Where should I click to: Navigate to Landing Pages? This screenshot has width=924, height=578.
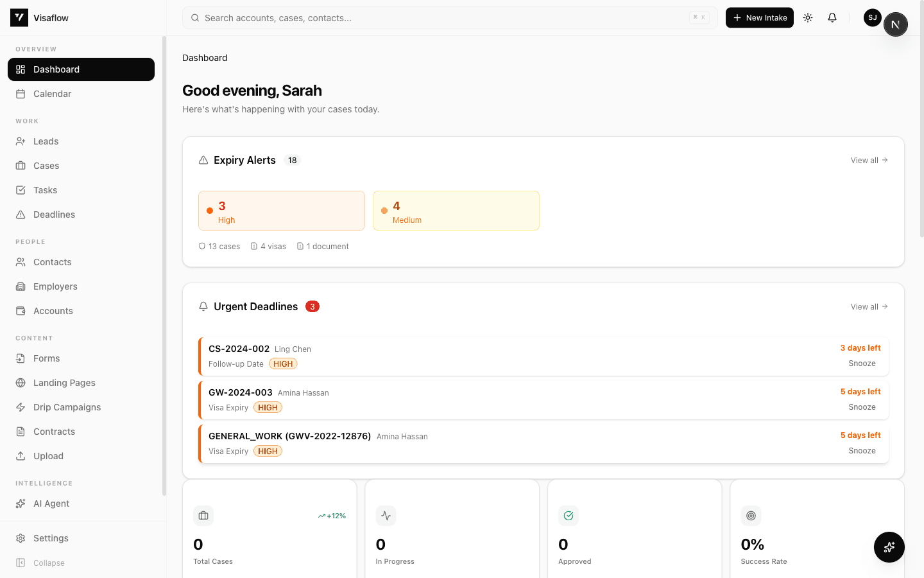pyautogui.click(x=64, y=382)
